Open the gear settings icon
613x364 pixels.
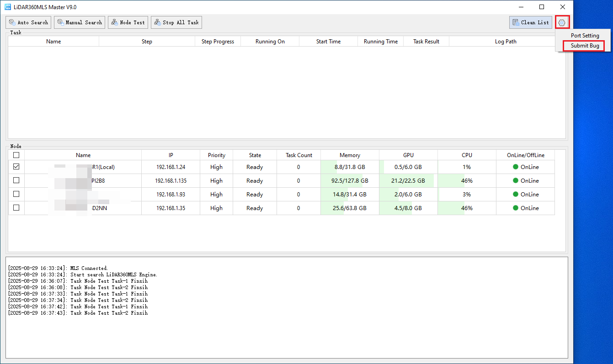point(562,22)
